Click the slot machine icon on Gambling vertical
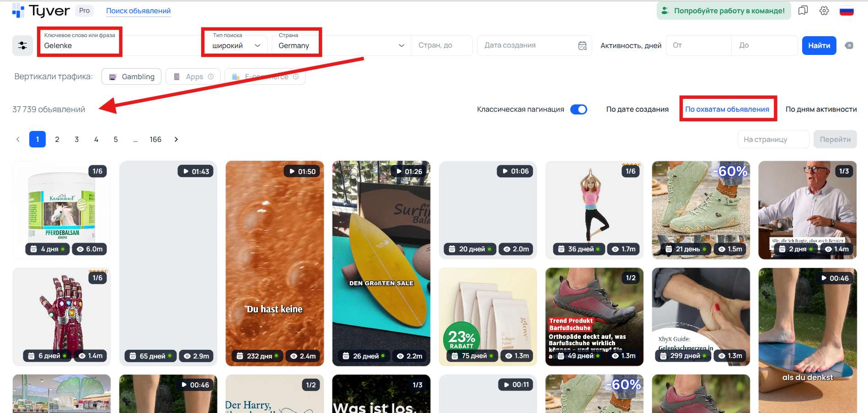The height and width of the screenshot is (413, 868). pyautogui.click(x=113, y=76)
